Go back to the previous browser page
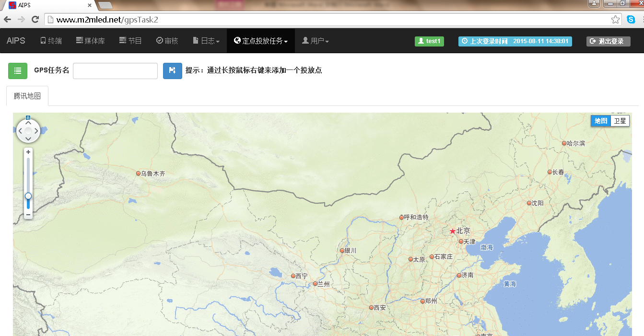Viewport: 644px width, 336px height. [x=8, y=20]
